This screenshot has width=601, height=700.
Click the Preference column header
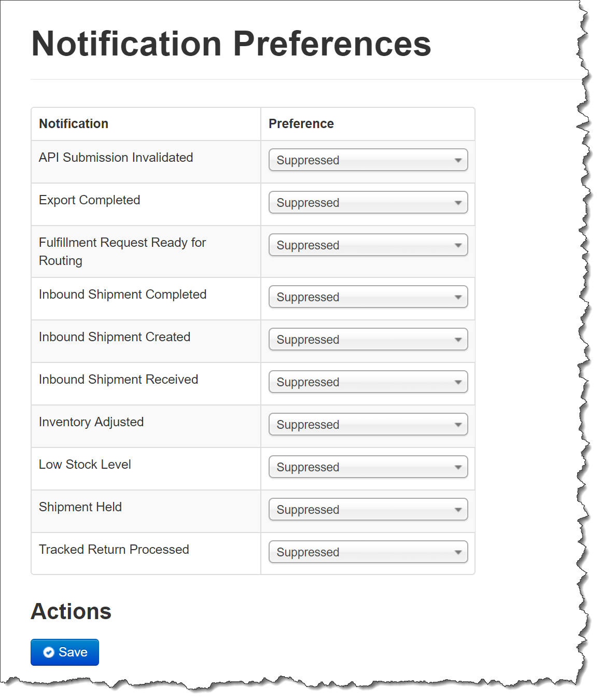[301, 123]
